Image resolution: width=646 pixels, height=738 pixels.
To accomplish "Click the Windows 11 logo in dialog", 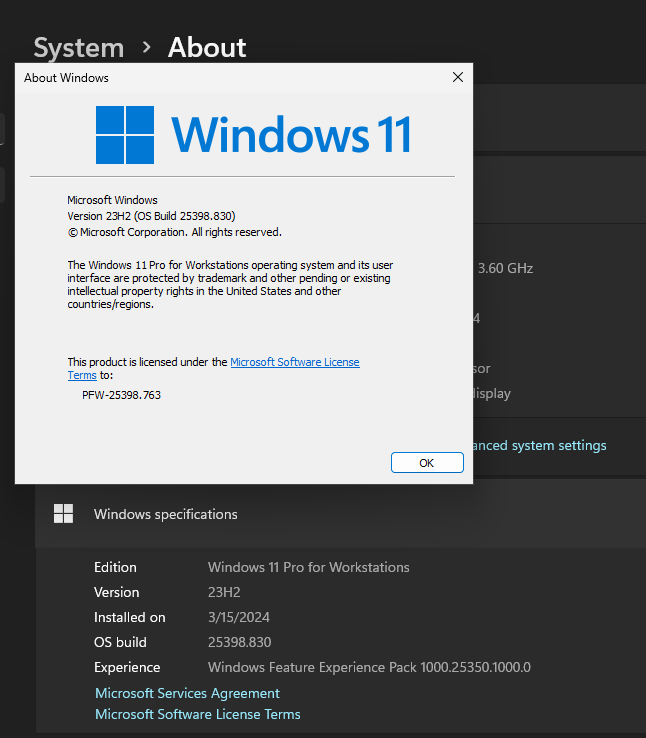I will (x=254, y=135).
